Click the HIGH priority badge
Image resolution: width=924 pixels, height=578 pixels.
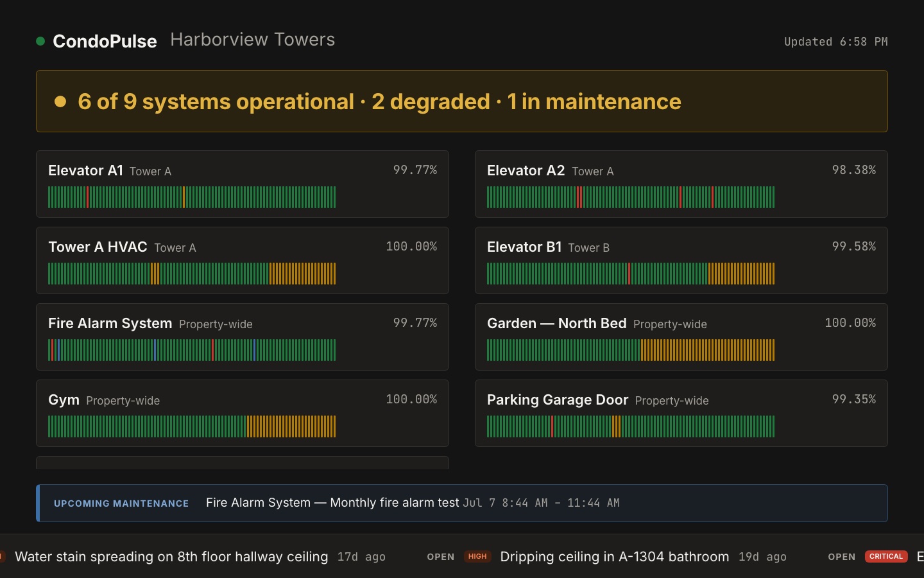(x=477, y=556)
